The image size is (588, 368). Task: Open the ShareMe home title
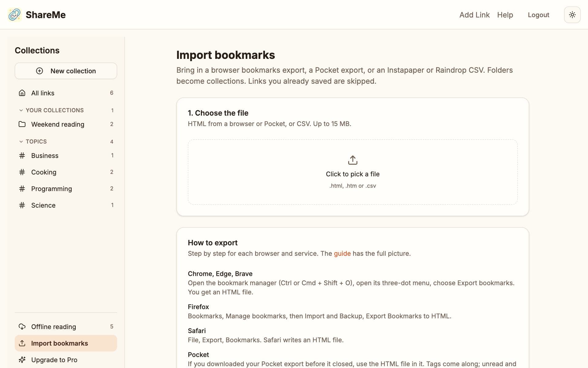click(x=46, y=15)
